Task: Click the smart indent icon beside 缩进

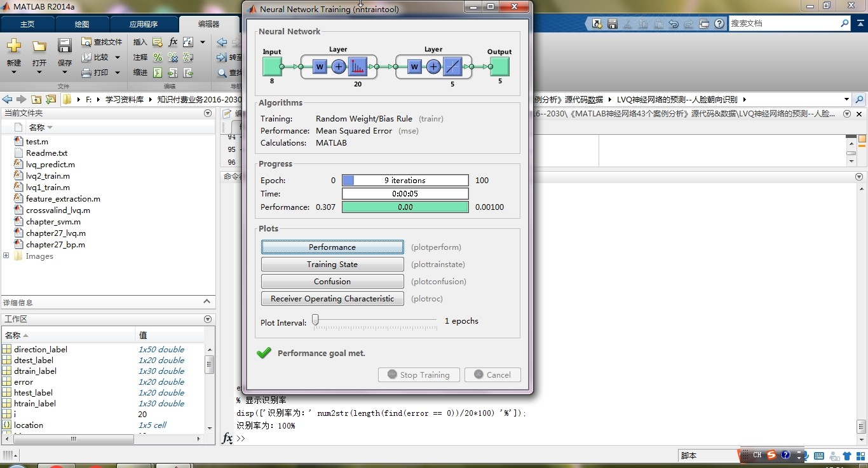Action: click(x=157, y=72)
